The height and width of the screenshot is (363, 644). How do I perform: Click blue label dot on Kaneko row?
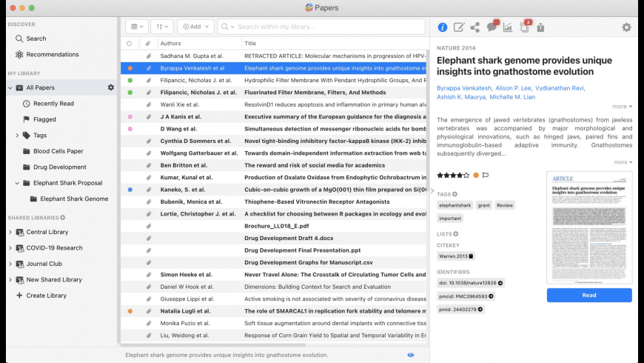click(130, 190)
